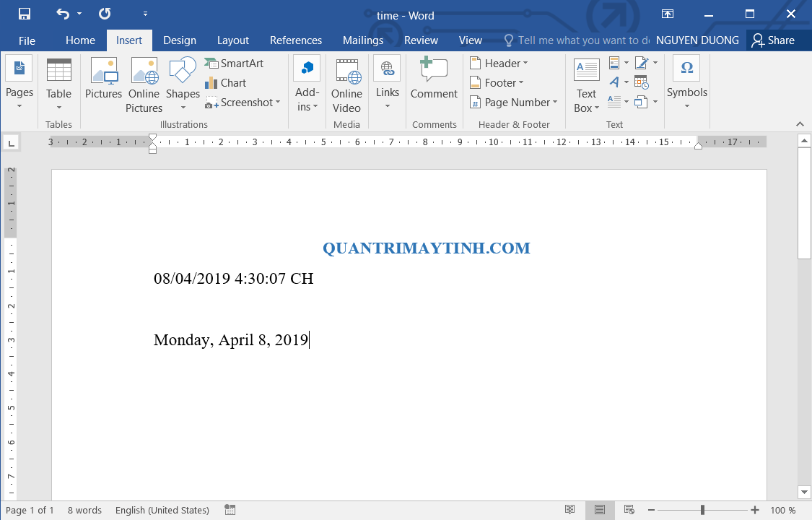Image resolution: width=812 pixels, height=520 pixels.
Task: Expand the Page Number dropdown
Action: click(x=555, y=102)
